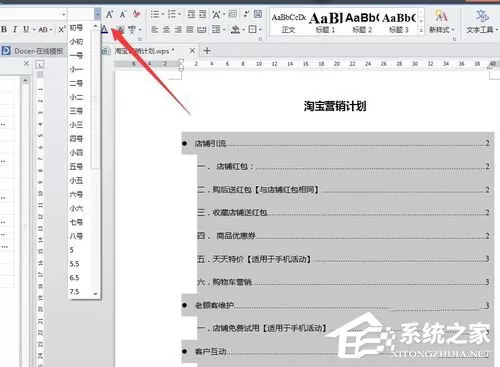
Task: Select 五号 in font size list
Action: pyautogui.click(x=76, y=166)
